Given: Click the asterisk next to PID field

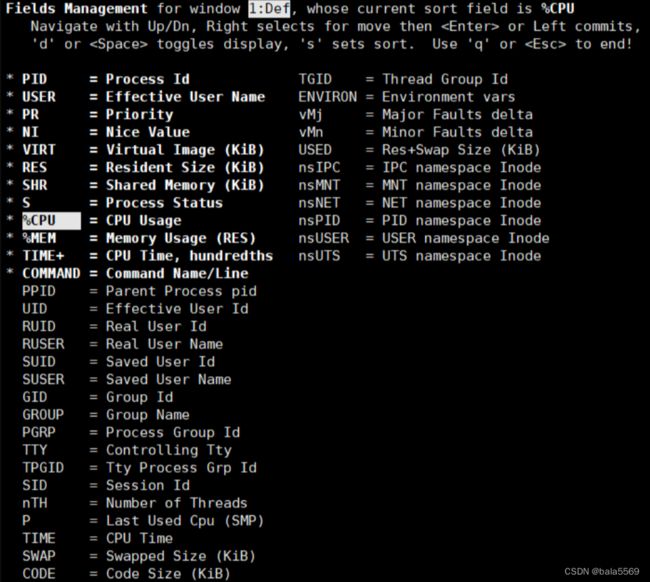Looking at the screenshot, I should tap(10, 80).
